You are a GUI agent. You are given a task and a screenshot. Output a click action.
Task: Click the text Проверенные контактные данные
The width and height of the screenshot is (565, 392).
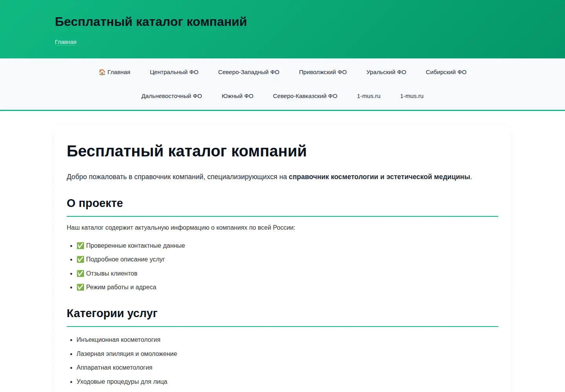click(x=135, y=246)
